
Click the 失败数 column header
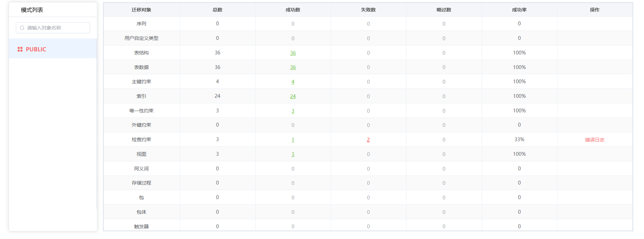coord(368,10)
